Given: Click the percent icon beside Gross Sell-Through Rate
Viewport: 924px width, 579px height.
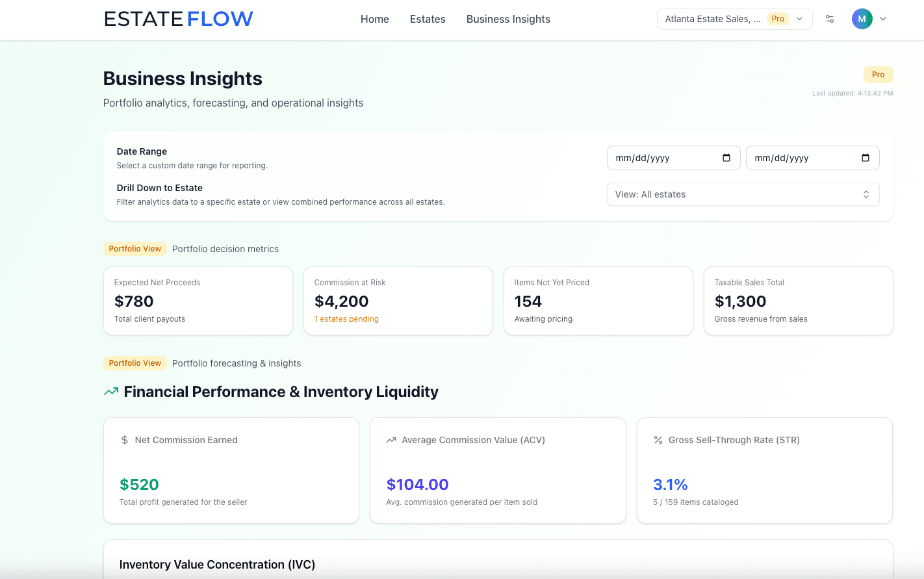Looking at the screenshot, I should point(658,440).
